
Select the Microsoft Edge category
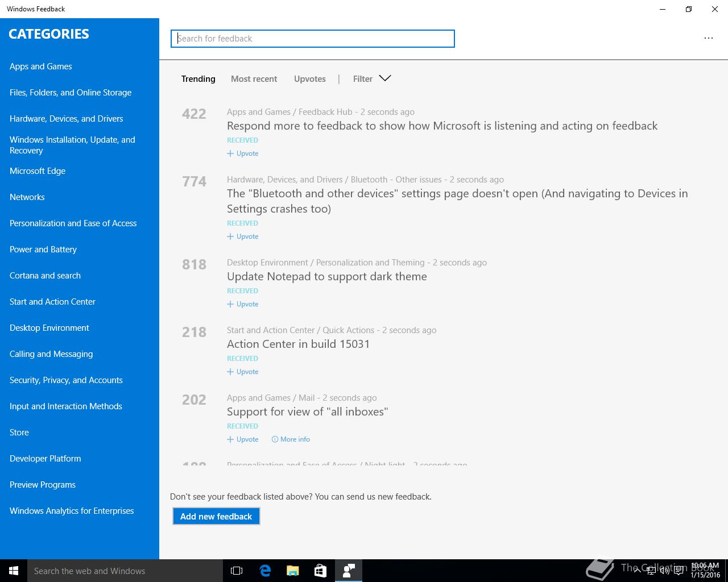point(38,171)
